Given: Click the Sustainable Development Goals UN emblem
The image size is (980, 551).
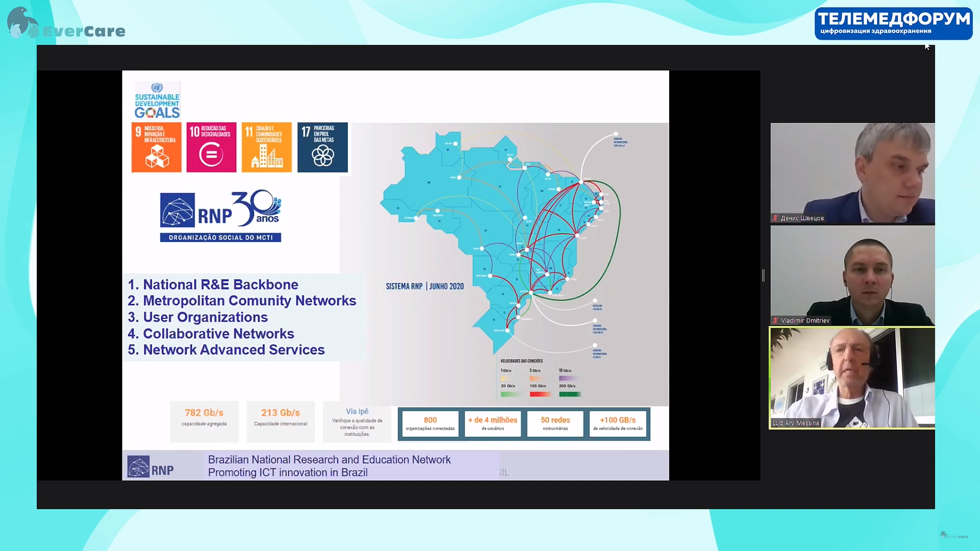Looking at the screenshot, I should pyautogui.click(x=157, y=87).
